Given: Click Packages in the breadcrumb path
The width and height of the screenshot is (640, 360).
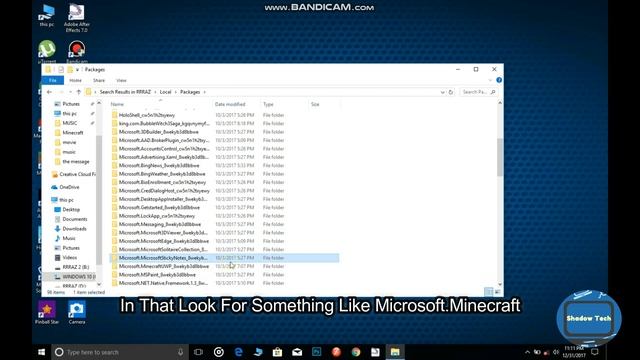Looking at the screenshot, I should (x=190, y=92).
